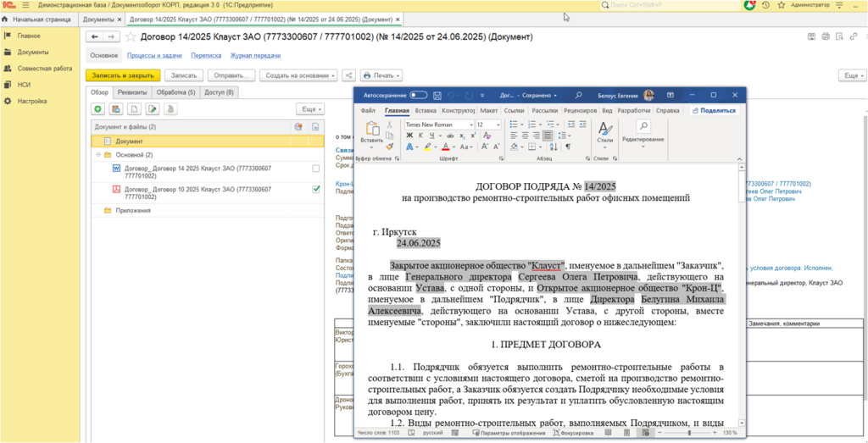Add document to favorites with star icon
Viewport: 868px width, 443px height.
pos(131,37)
